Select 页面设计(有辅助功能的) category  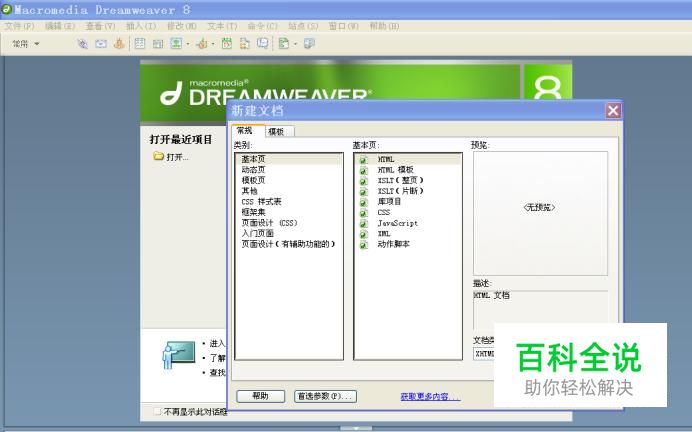[289, 244]
